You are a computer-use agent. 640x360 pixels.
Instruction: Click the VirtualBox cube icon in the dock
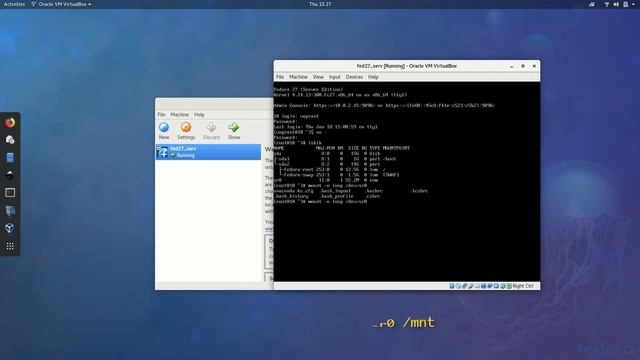pyautogui.click(x=10, y=228)
